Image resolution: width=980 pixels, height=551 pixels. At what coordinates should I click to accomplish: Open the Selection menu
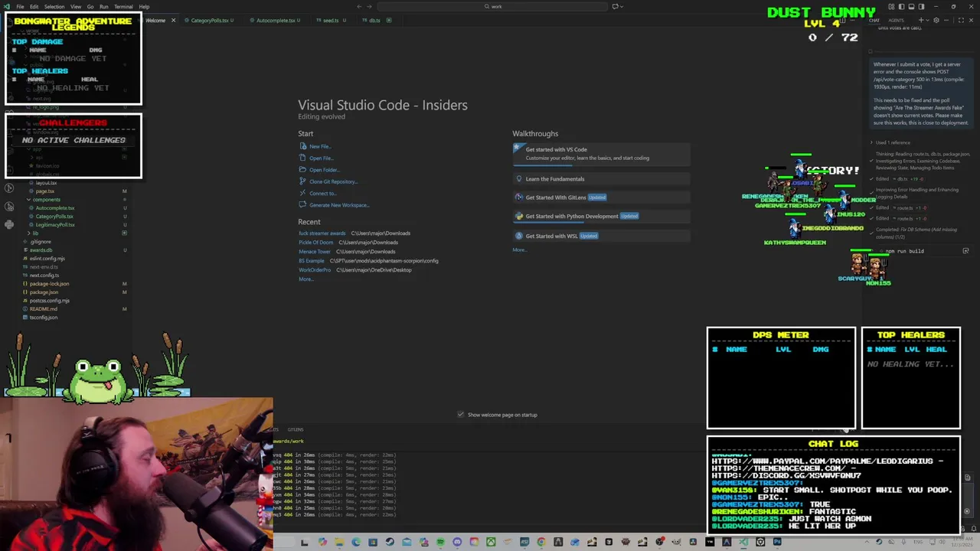click(x=54, y=7)
